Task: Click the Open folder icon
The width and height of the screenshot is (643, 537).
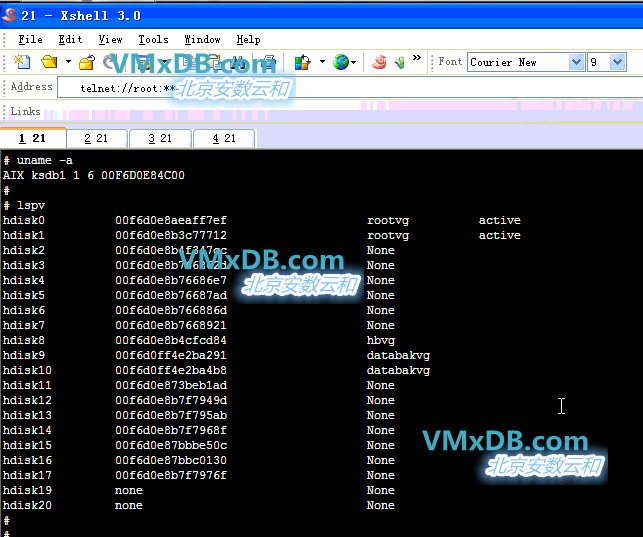Action: coord(49,62)
